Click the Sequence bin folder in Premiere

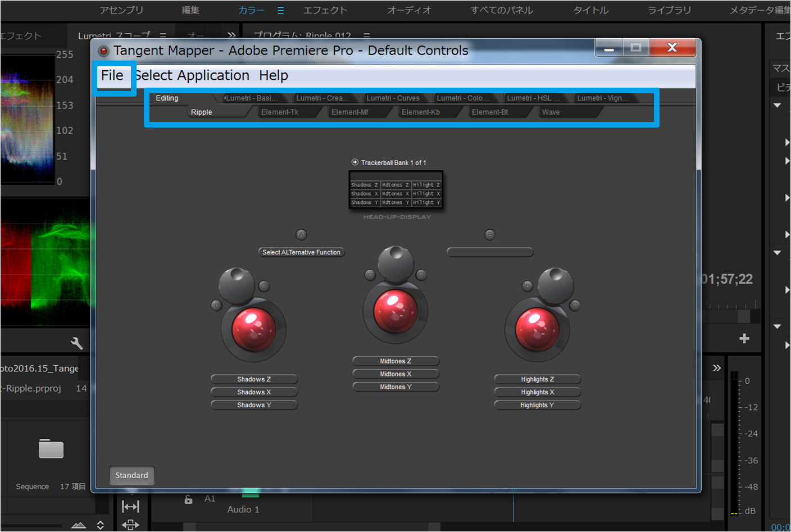51,449
